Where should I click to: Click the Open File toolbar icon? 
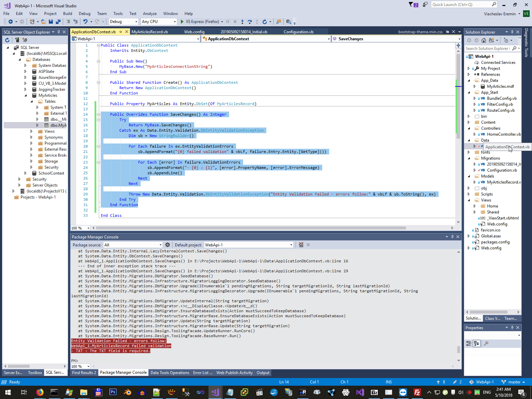pyautogui.click(x=44, y=22)
